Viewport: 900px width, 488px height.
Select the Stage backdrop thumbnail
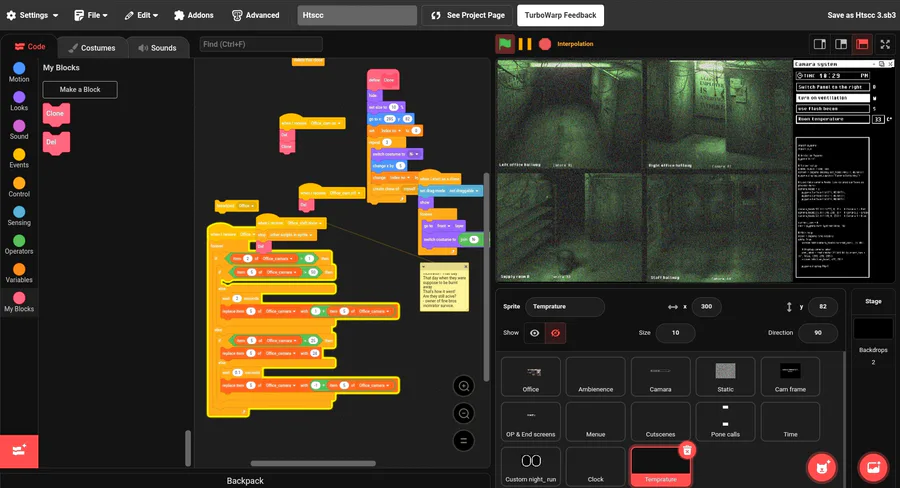(x=873, y=329)
